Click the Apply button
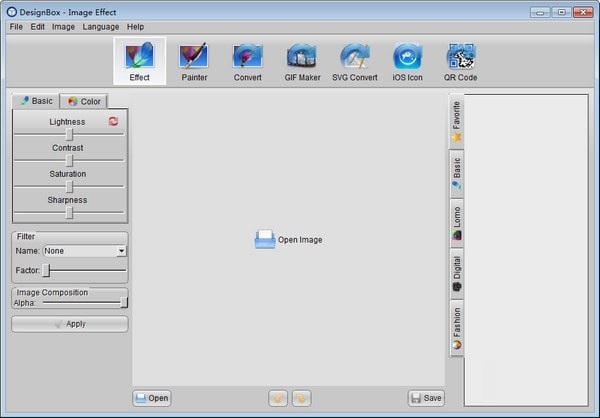Viewport: 600px width, 418px height. point(69,324)
